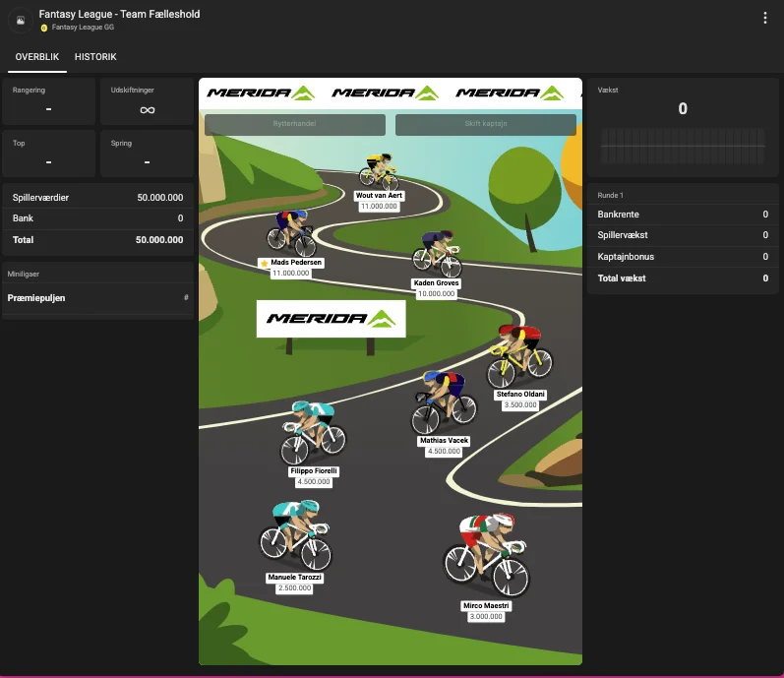Click the Merida billboard sign on the hillside

click(x=331, y=319)
